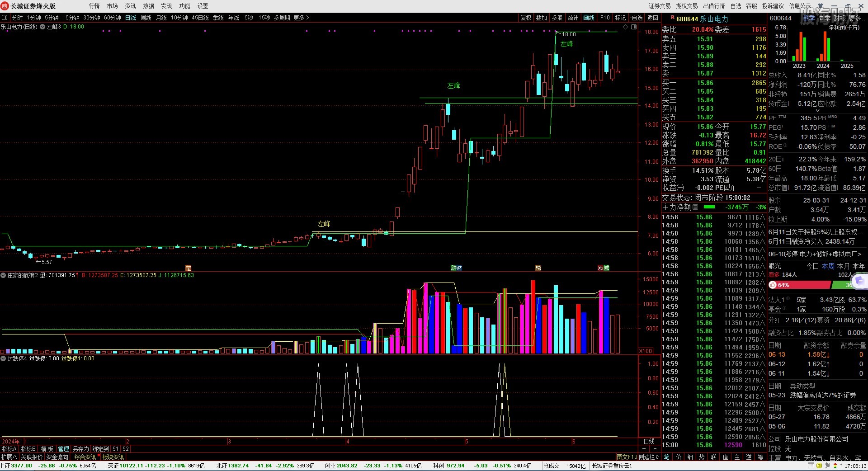
Task: Open the 功能 menu
Action: [185, 6]
